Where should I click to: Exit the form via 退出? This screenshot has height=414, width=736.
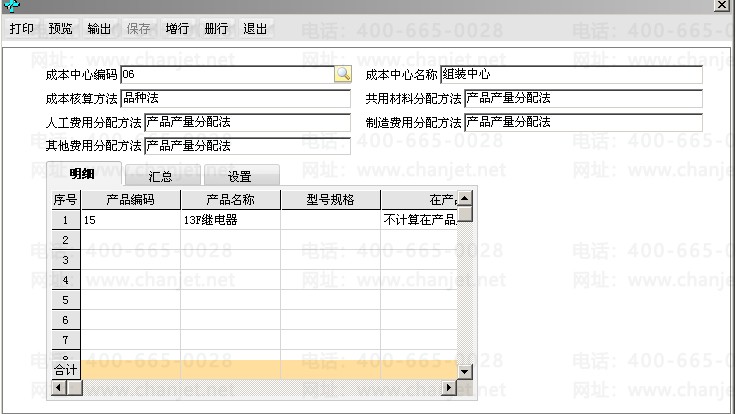click(255, 29)
